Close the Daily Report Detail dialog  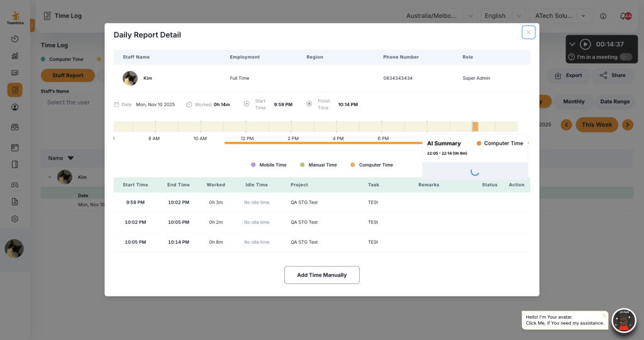pos(528,32)
